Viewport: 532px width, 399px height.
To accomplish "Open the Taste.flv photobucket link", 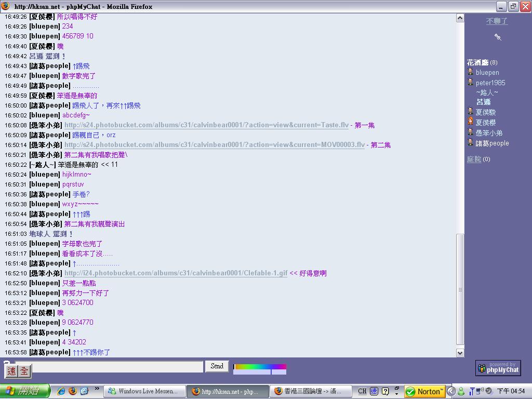I will click(x=206, y=125).
